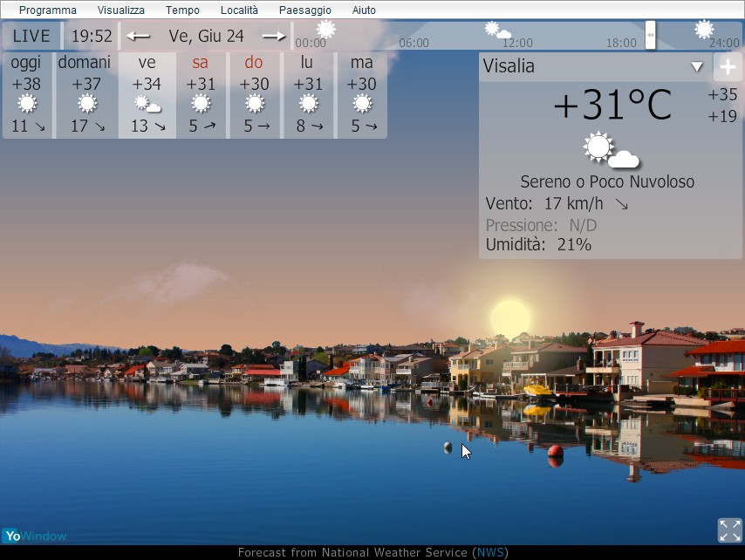Click the wind value 17 under domani
Viewport: 745px width, 560px height.
(x=79, y=126)
